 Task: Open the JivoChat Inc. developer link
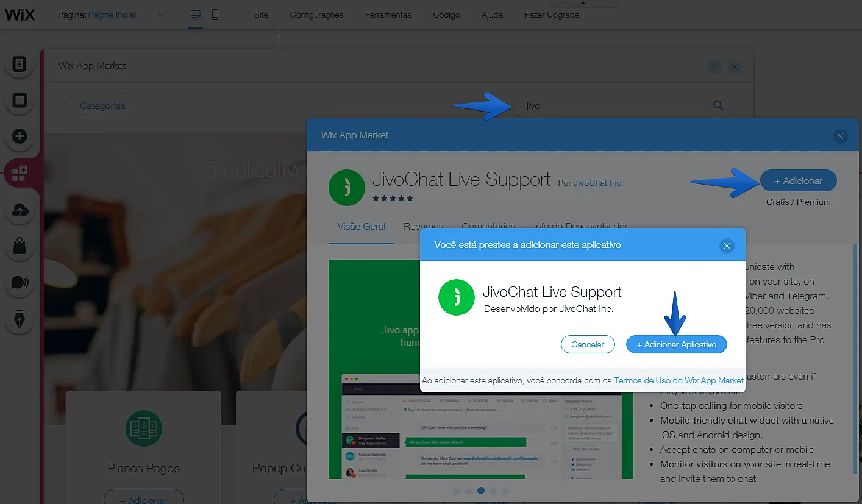(x=598, y=183)
